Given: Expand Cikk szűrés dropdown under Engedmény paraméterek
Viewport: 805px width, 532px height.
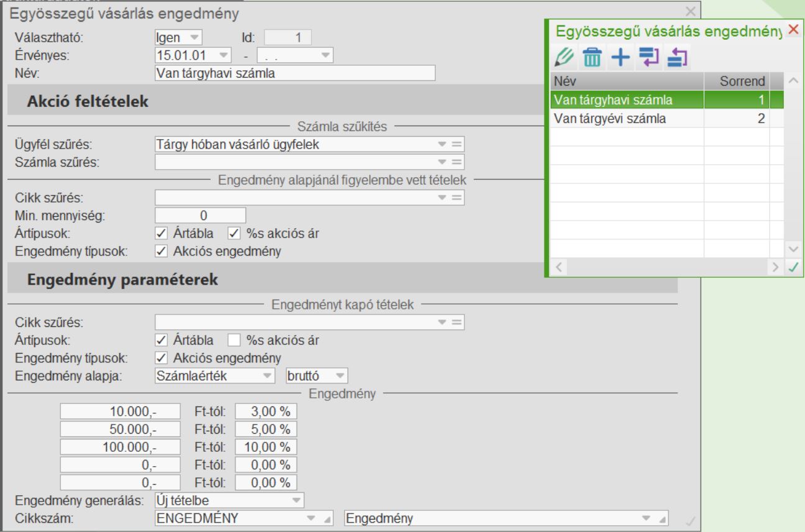Looking at the screenshot, I should [x=442, y=323].
